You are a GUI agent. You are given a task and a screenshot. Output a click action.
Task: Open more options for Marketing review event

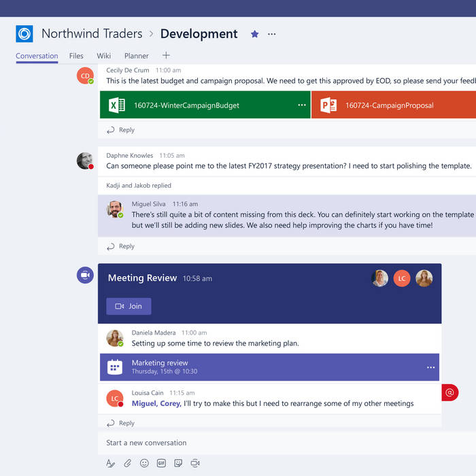pos(430,367)
